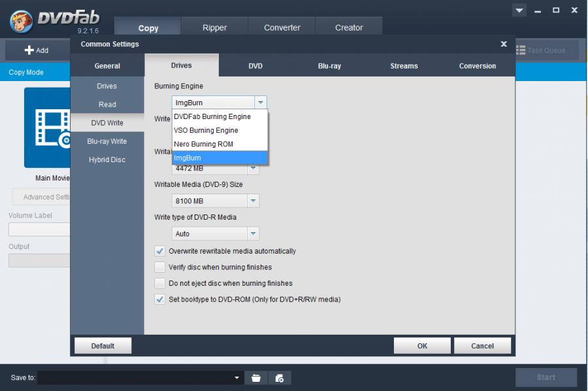This screenshot has width=588, height=391.
Task: Expand the Writable Media DVD-9 Size dropdown
Action: click(253, 201)
